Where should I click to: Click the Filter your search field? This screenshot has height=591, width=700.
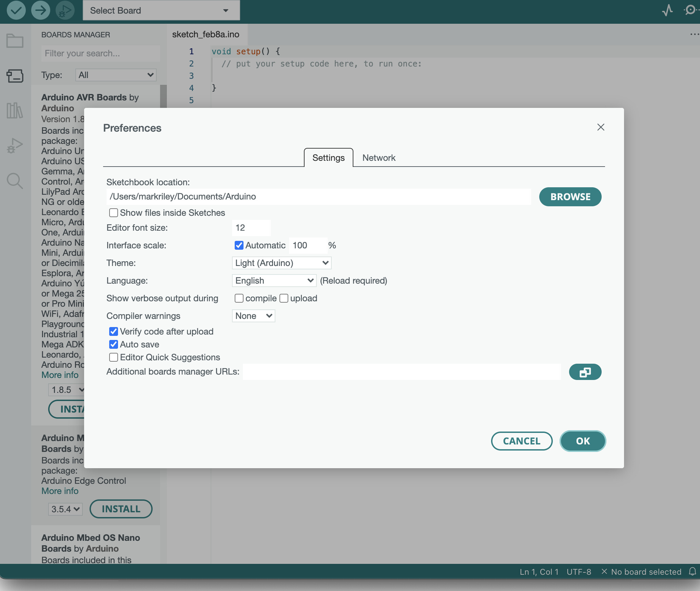point(101,53)
